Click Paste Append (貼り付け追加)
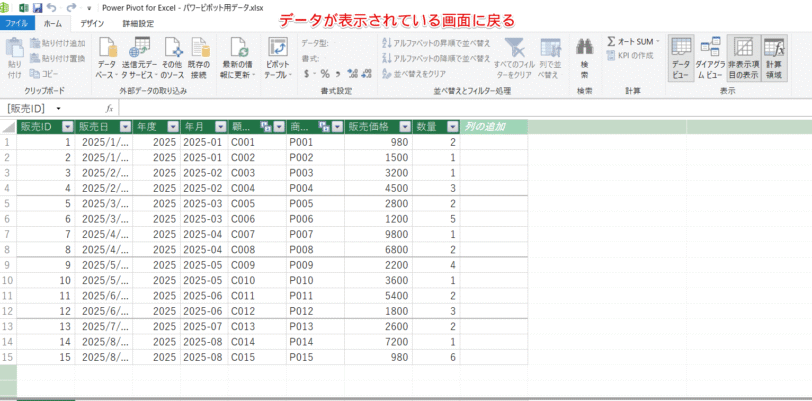 57,44
